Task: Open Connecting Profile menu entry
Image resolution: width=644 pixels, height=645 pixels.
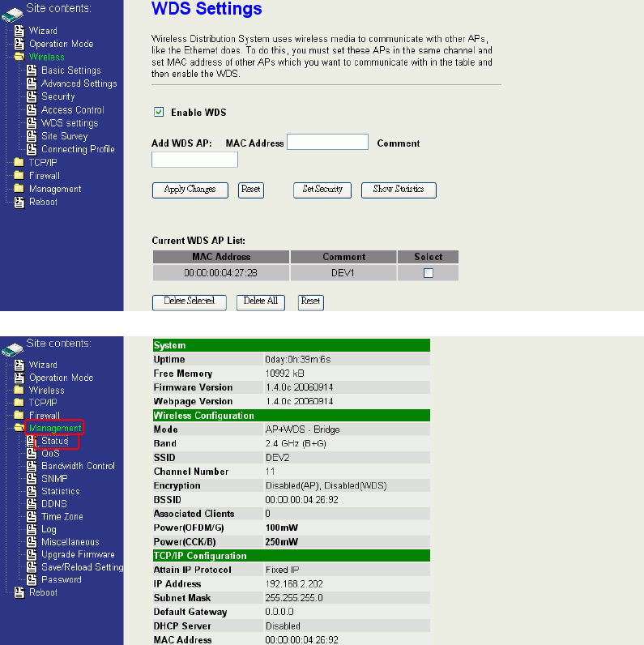Action: [x=78, y=149]
